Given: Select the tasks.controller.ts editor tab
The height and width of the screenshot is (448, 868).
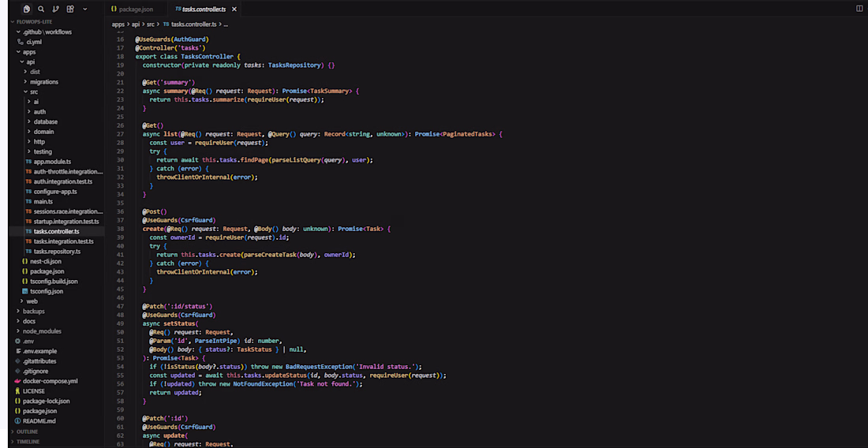Looking at the screenshot, I should pos(205,9).
